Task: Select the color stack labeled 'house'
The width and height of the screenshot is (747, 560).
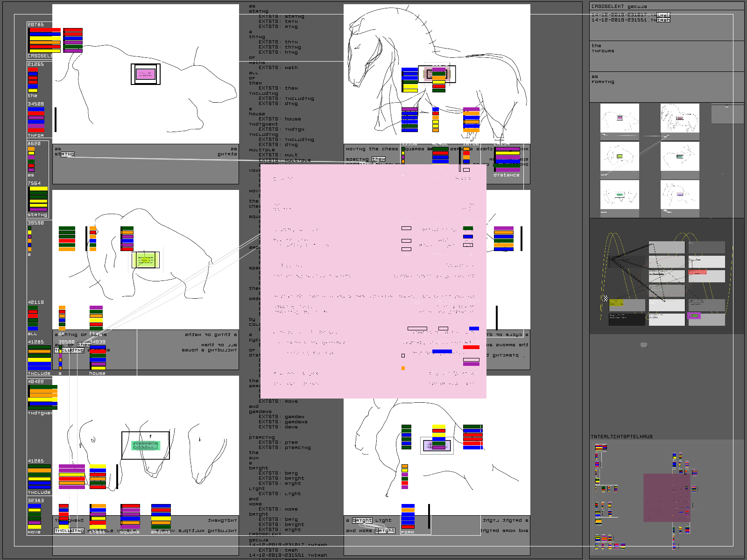Action: click(x=98, y=359)
